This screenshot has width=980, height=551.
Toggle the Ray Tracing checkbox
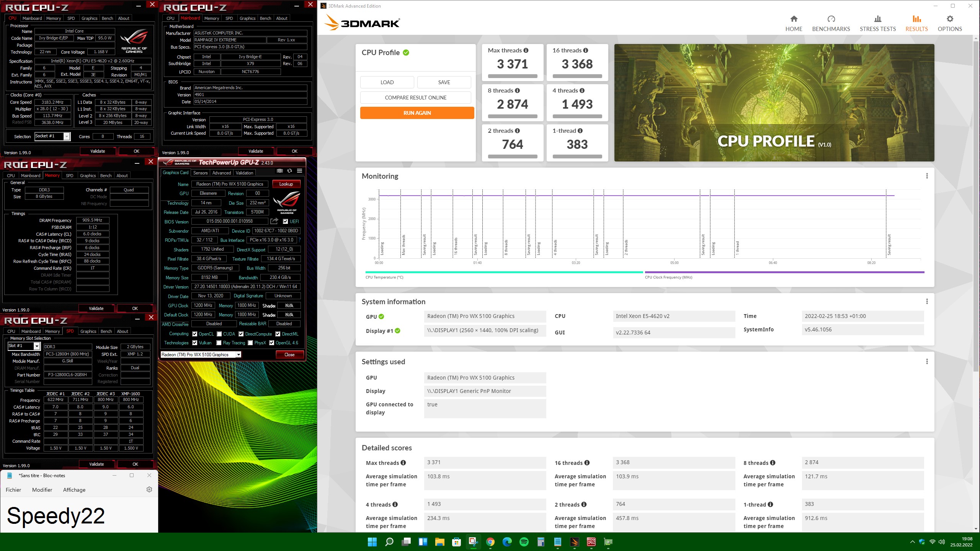[219, 343]
